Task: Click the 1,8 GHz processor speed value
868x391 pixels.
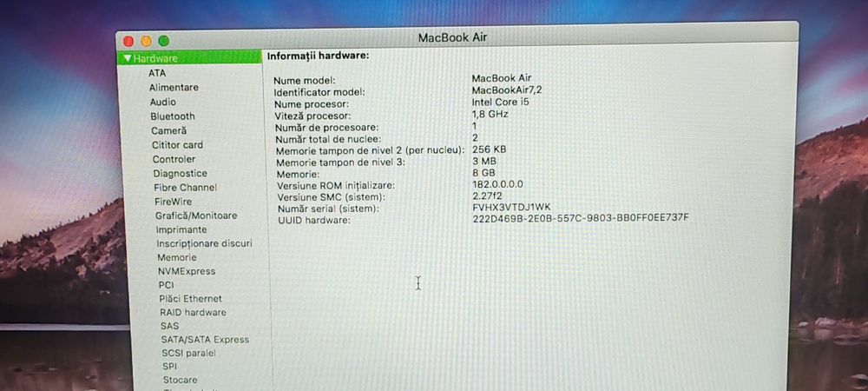Action: tap(490, 114)
